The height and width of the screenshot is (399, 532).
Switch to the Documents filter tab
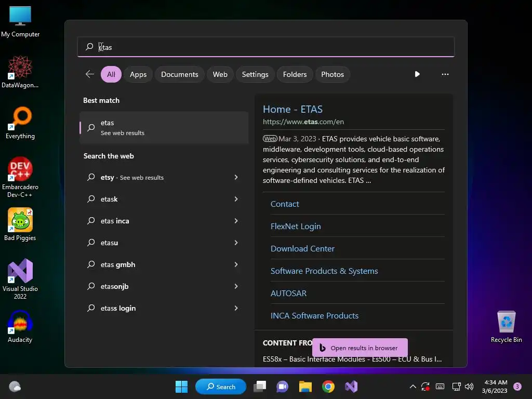(x=179, y=74)
